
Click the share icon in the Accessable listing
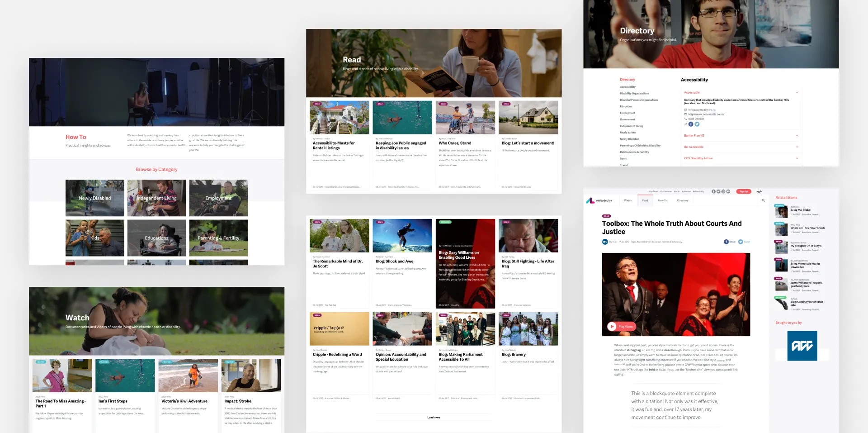point(685,124)
